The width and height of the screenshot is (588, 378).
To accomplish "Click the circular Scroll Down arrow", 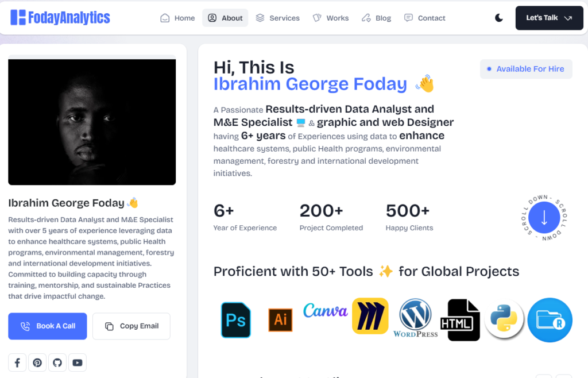I will [544, 218].
